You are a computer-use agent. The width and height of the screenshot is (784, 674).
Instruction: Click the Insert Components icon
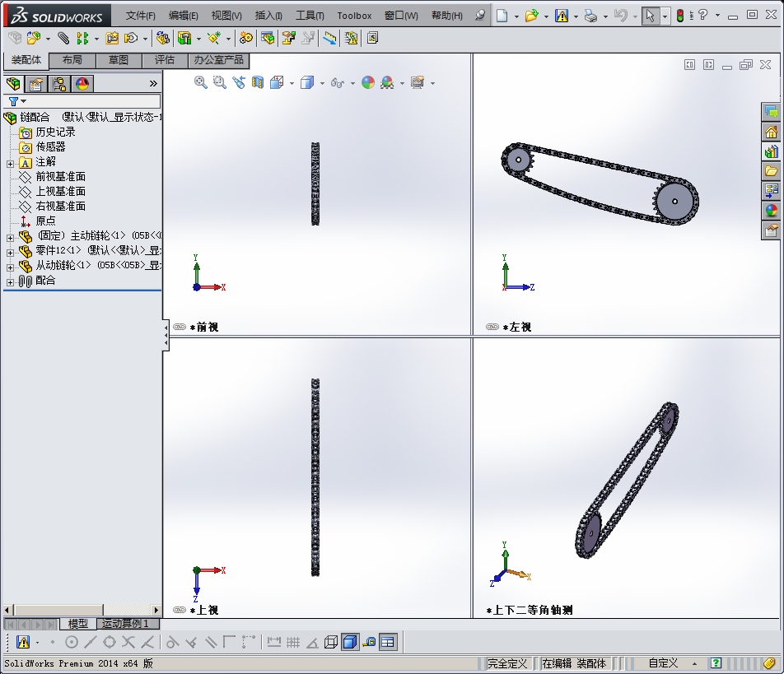34,38
